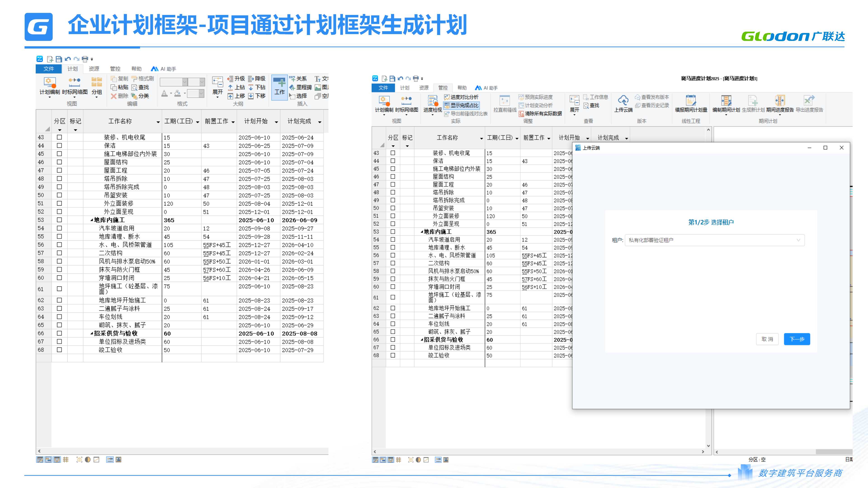Toggle checkbox for row 66 in right window
Image resolution: width=868 pixels, height=488 pixels.
click(x=393, y=340)
